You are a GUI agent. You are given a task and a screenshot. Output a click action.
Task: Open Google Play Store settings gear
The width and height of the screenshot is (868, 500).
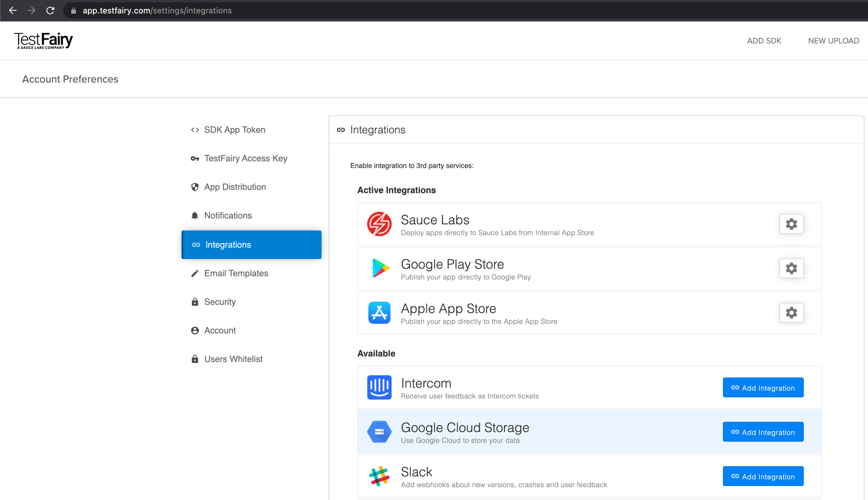pyautogui.click(x=791, y=268)
